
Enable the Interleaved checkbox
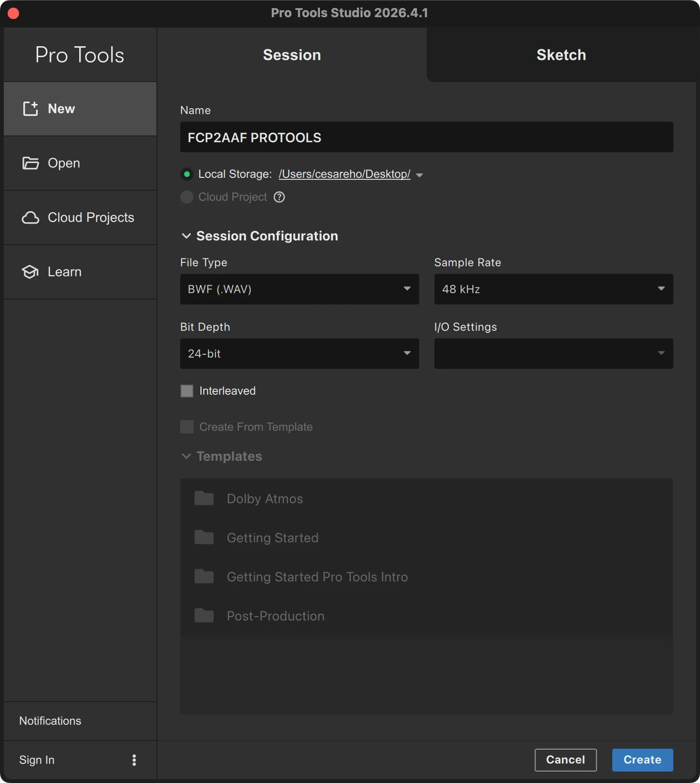(187, 391)
